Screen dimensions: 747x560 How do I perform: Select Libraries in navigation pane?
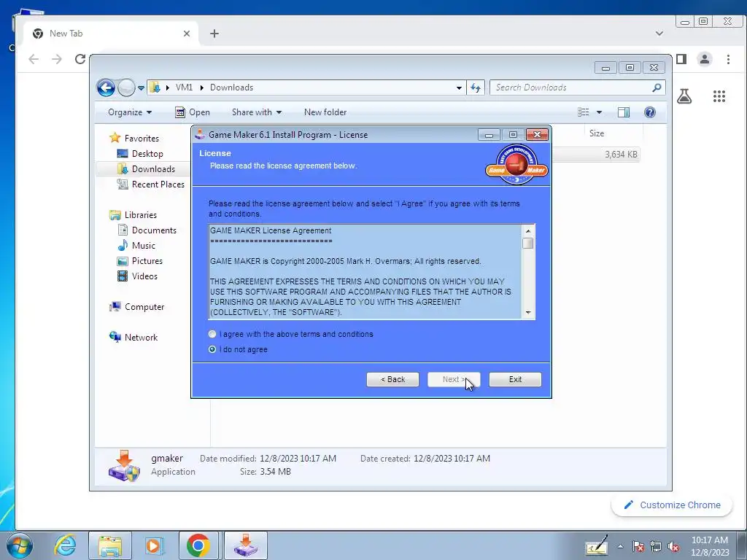coord(140,215)
